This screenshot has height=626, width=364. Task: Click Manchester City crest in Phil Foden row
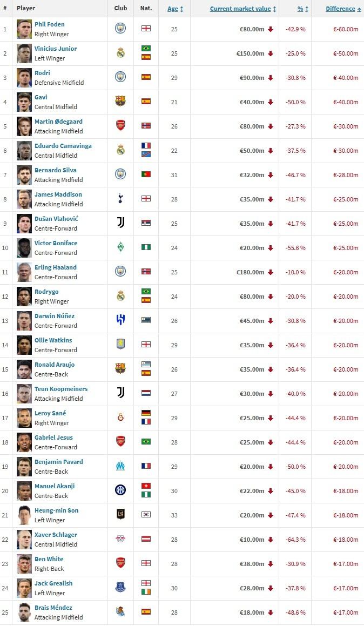(120, 28)
